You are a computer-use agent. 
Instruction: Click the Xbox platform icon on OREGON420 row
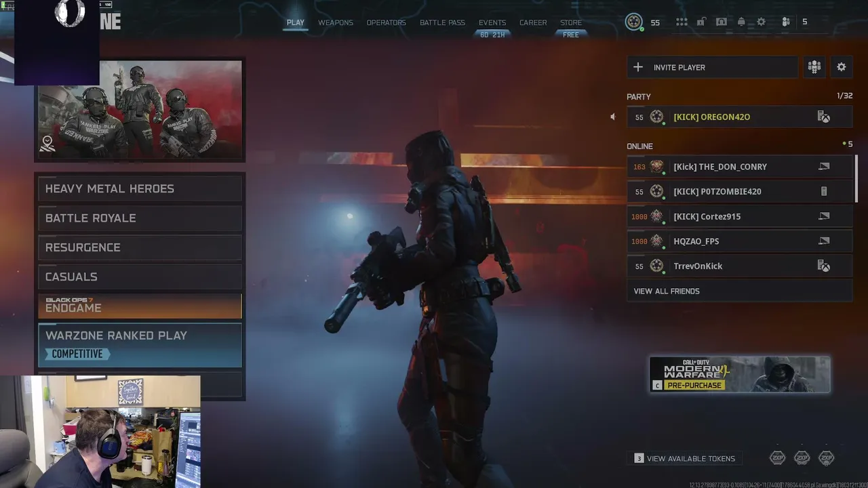[x=823, y=117]
